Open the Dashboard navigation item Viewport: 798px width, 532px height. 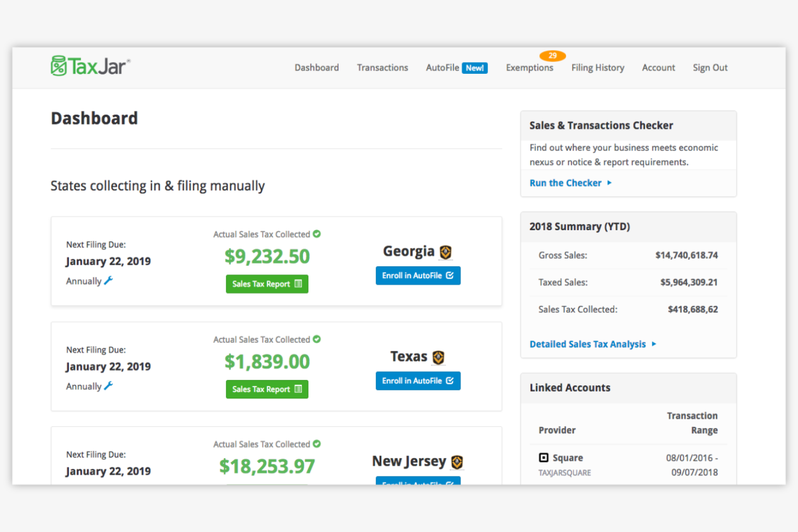tap(317, 67)
